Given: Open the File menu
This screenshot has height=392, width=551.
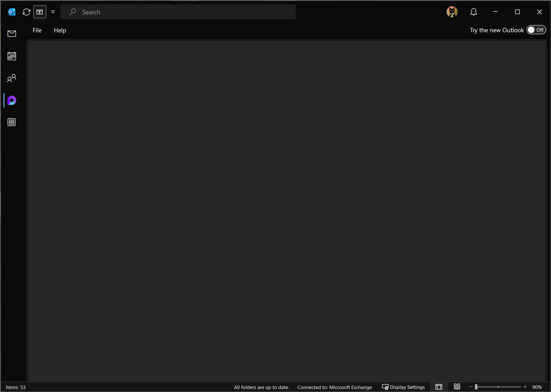Looking at the screenshot, I should tap(37, 30).
